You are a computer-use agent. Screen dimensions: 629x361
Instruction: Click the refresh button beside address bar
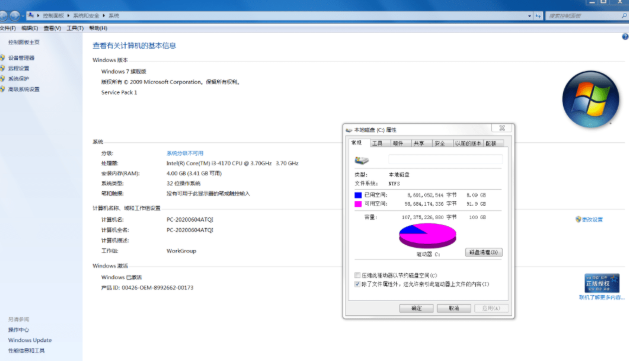pos(538,16)
